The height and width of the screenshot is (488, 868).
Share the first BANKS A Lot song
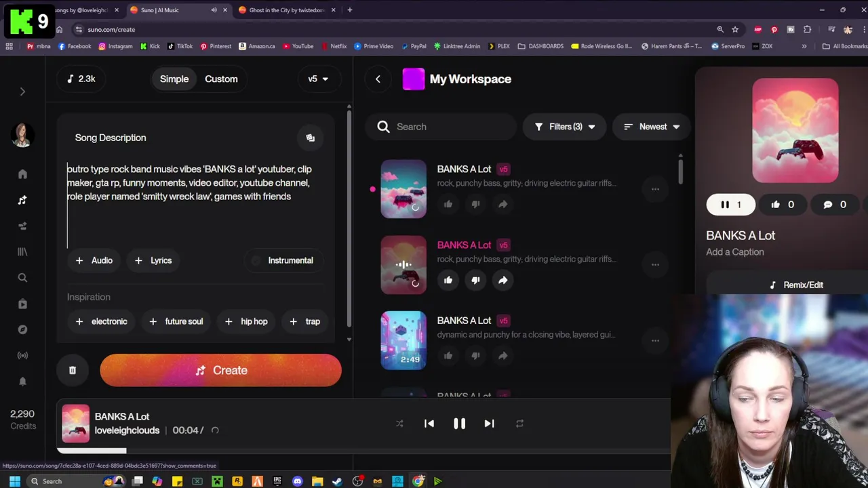502,204
